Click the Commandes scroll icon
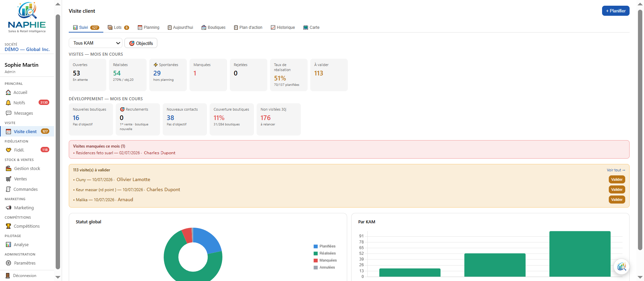 pyautogui.click(x=8, y=189)
